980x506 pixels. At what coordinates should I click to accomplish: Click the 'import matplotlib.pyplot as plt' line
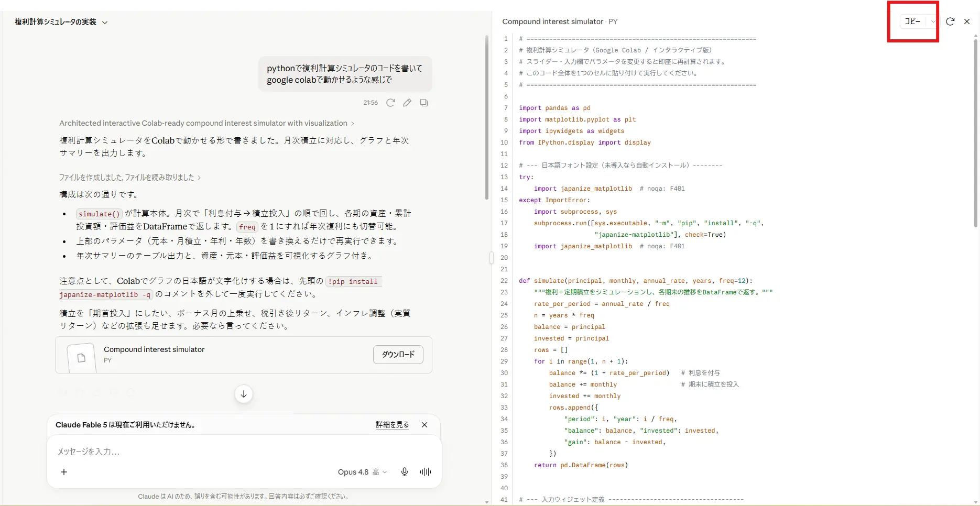tap(578, 119)
